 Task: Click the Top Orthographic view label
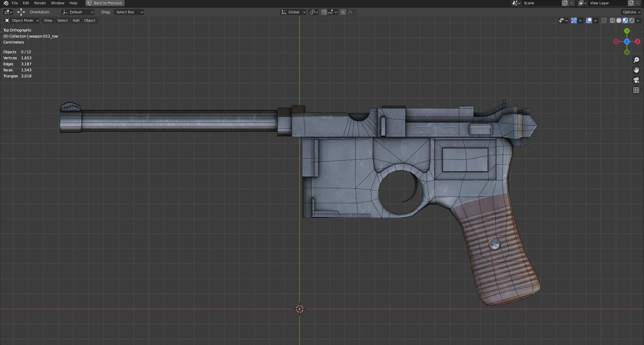[x=17, y=30]
